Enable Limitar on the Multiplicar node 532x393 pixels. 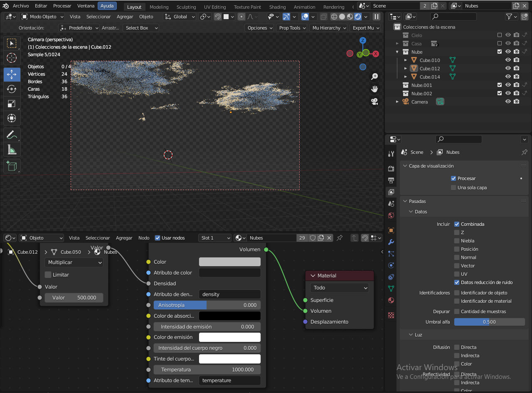(x=48, y=275)
